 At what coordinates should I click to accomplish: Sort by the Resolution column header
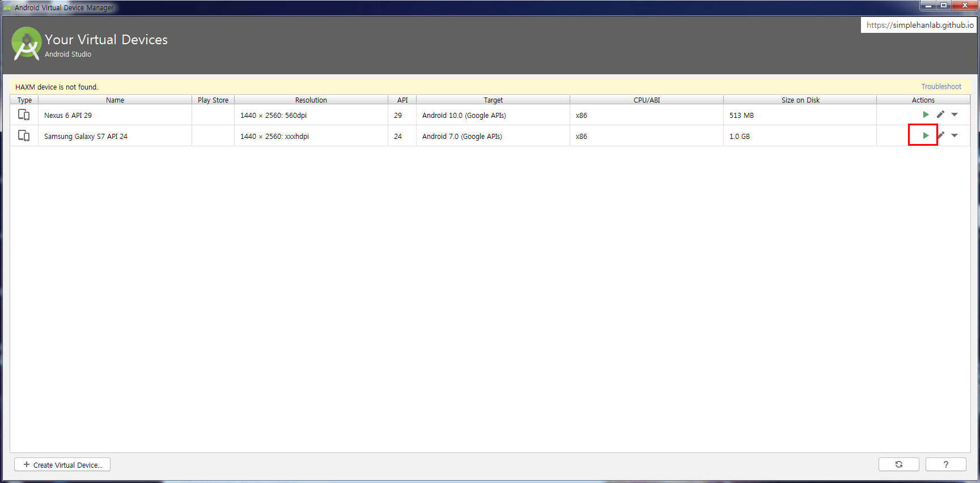[x=311, y=100]
